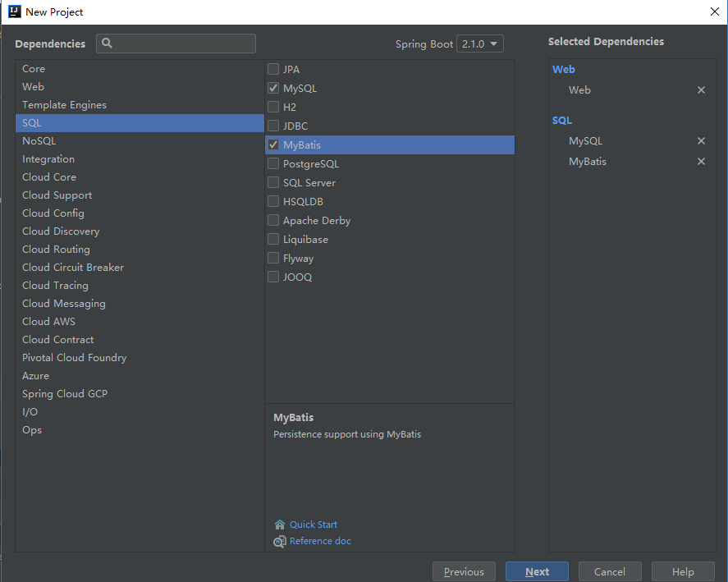
Task: Choose the Cloud Core category
Action: tap(140, 177)
